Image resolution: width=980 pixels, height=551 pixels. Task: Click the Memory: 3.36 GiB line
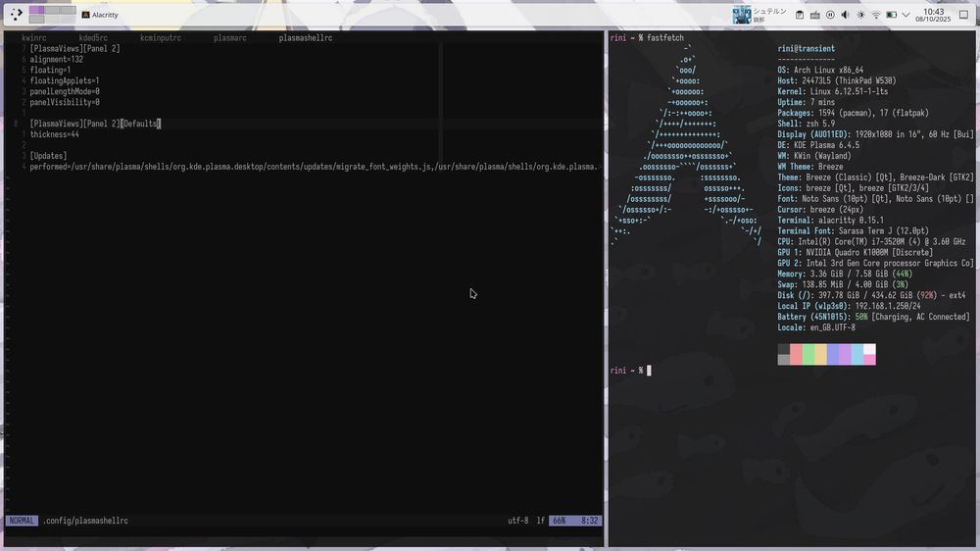[x=845, y=274]
